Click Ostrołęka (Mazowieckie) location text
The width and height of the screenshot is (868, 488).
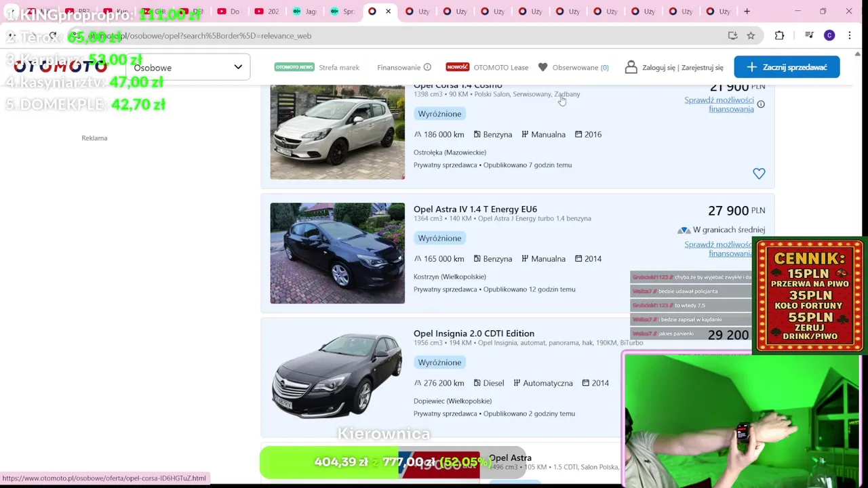[450, 152]
